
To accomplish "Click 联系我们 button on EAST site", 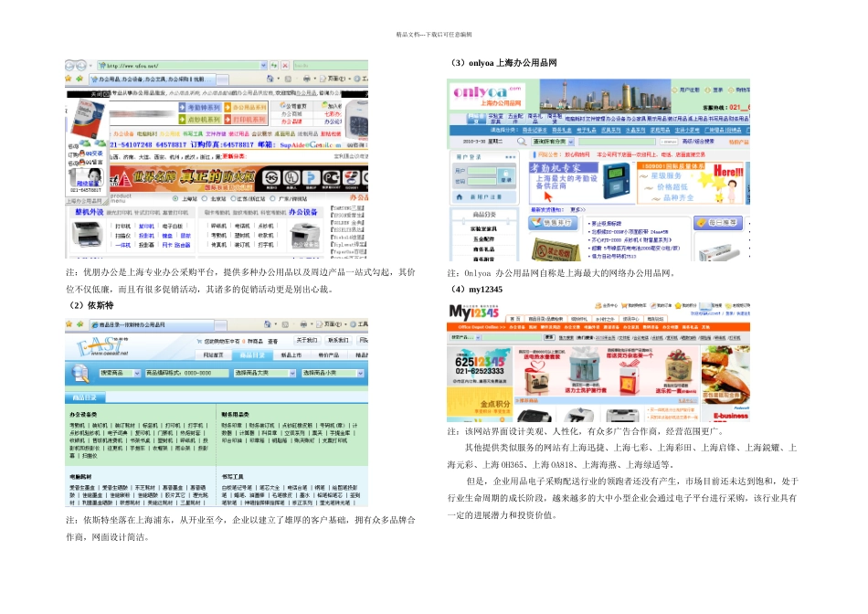I will click(x=338, y=340).
